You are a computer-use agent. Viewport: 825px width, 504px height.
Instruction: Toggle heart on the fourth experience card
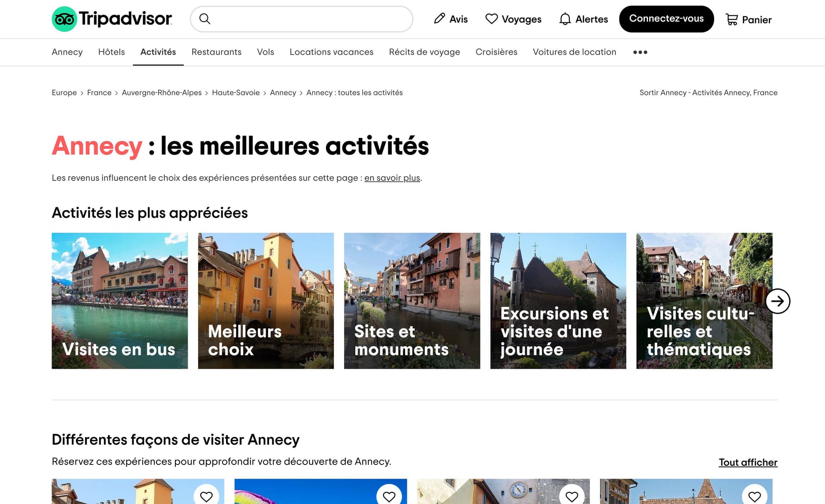[754, 496]
